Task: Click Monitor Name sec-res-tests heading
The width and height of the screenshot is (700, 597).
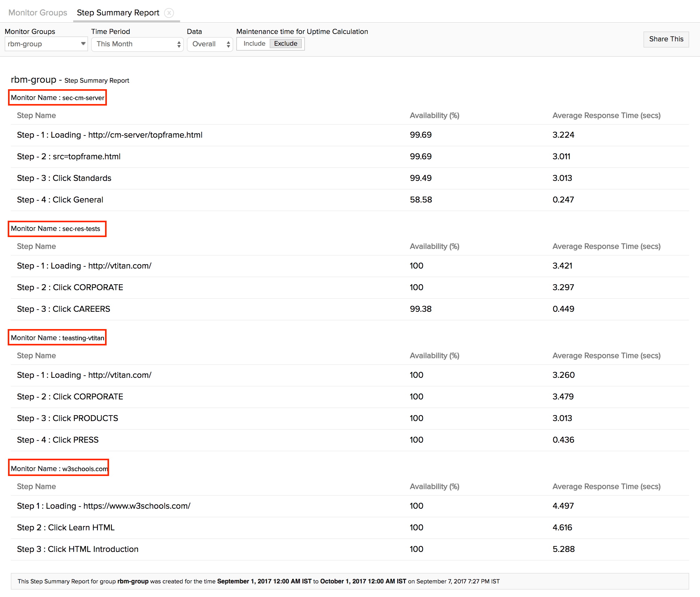Action: point(57,229)
